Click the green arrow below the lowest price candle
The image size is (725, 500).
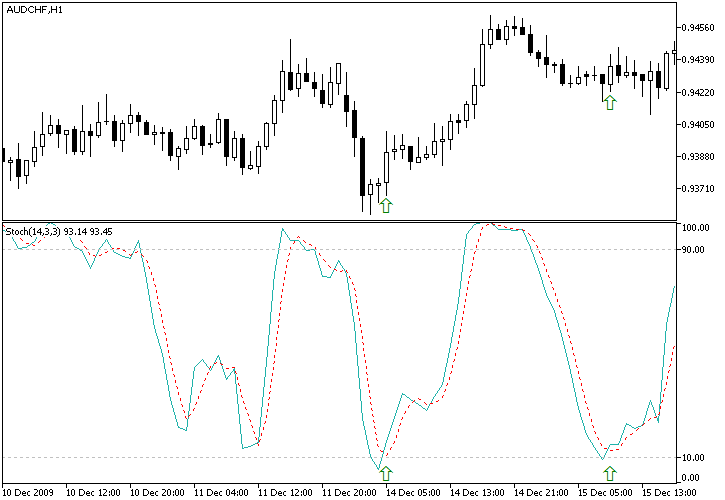(x=386, y=205)
